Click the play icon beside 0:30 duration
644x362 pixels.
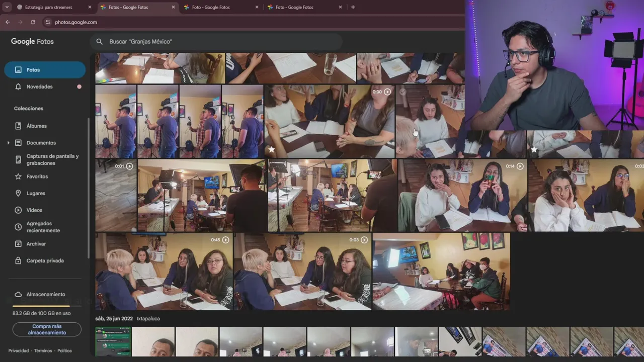387,92
